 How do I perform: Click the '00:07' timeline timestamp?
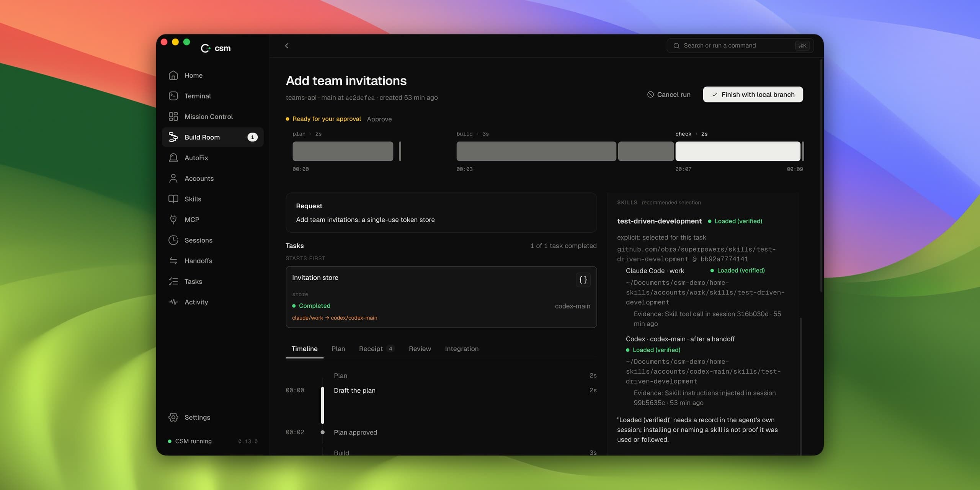[683, 169]
